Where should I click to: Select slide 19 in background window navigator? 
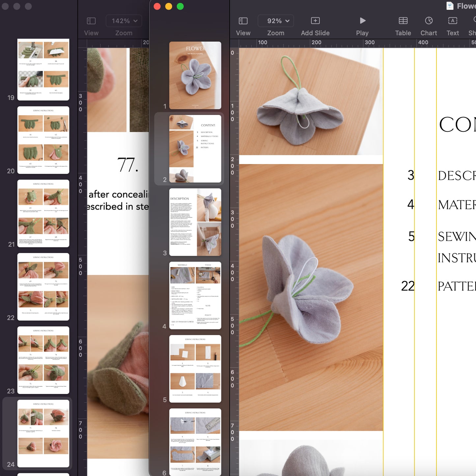(x=43, y=70)
